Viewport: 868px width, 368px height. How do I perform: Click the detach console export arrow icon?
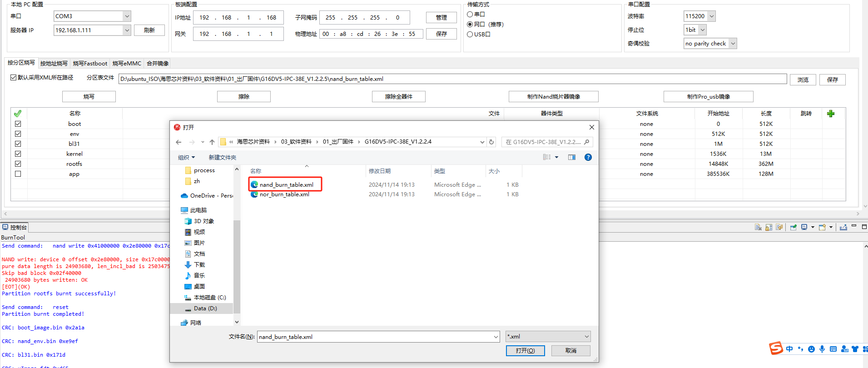[x=843, y=227]
